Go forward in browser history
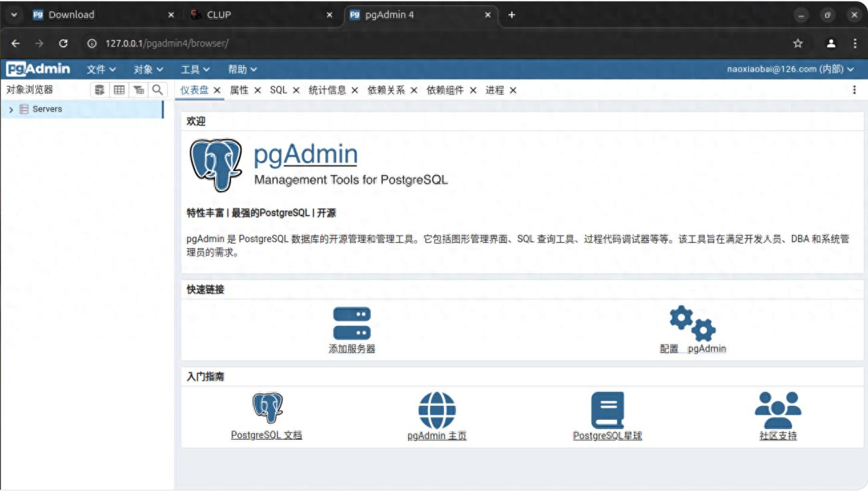The width and height of the screenshot is (868, 491). [x=39, y=43]
